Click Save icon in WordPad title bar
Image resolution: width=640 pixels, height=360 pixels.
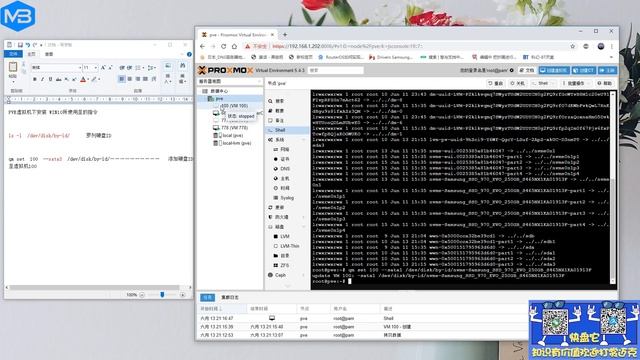[x=20, y=45]
